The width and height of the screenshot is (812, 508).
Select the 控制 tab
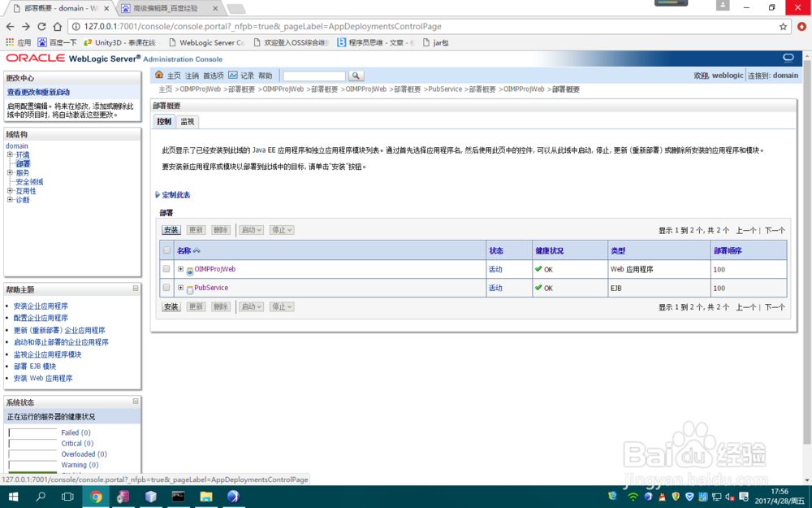[x=164, y=121]
